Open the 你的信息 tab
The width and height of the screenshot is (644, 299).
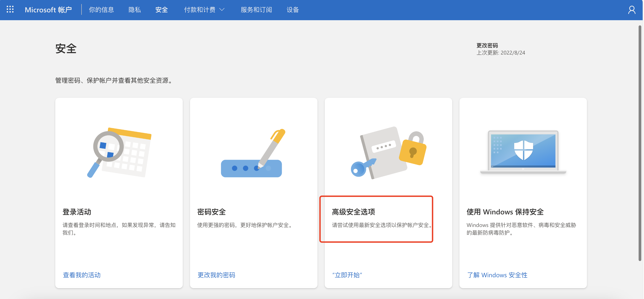coord(101,10)
